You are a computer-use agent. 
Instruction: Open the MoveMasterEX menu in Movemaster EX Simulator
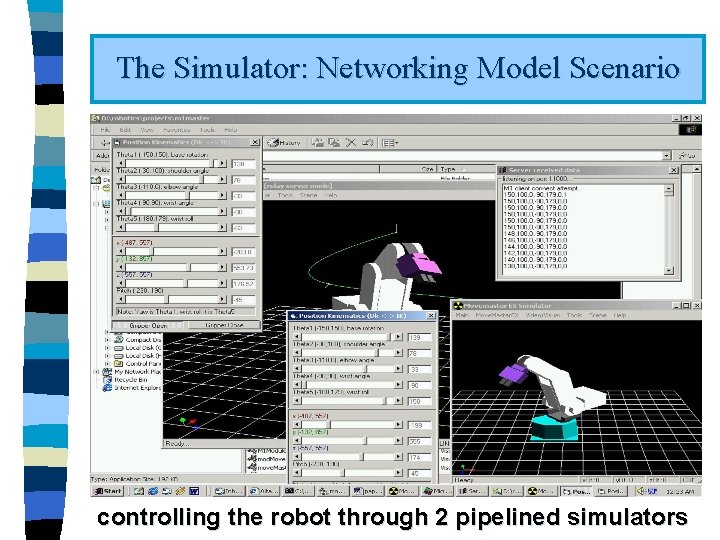(496, 315)
